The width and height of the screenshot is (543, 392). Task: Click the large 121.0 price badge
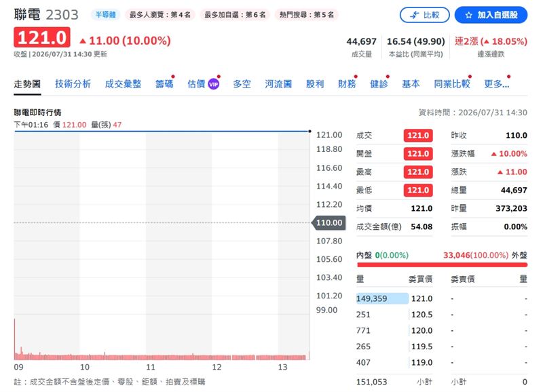point(42,37)
